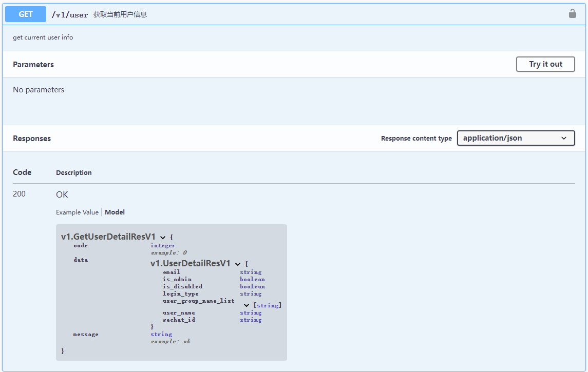Click the blue GET method badge
Screen dimensions: 588x372
pos(25,14)
